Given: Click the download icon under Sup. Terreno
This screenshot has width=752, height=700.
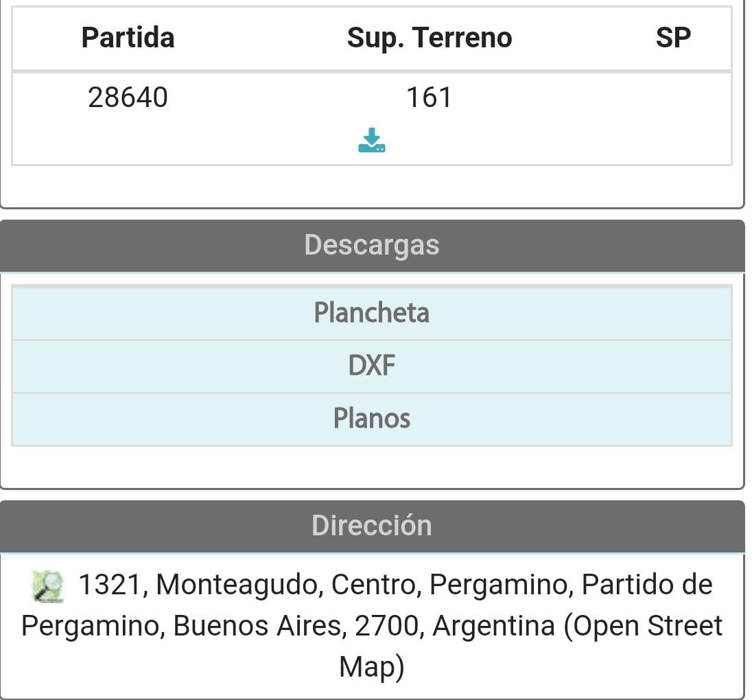Looking at the screenshot, I should (371, 140).
